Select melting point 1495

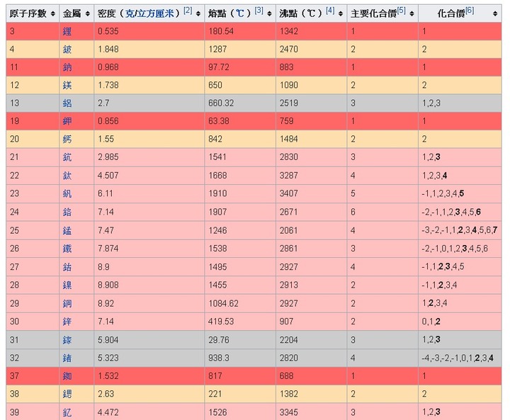click(217, 267)
